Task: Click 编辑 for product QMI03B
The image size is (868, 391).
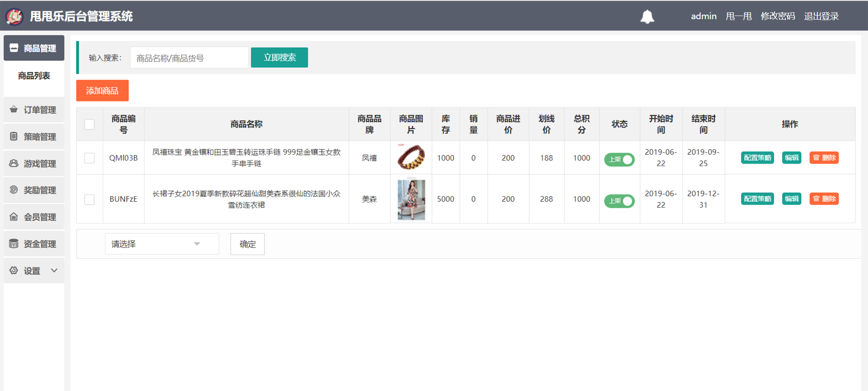Action: pyautogui.click(x=791, y=157)
